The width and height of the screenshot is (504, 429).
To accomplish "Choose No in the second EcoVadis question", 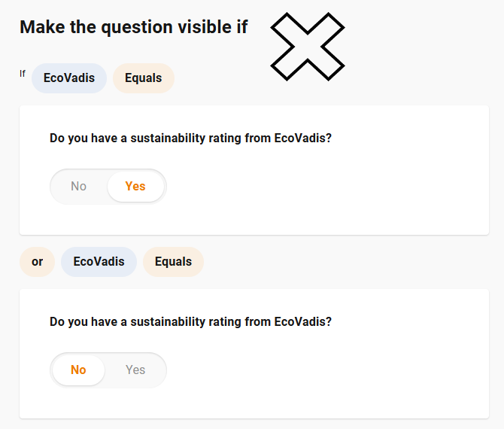I will coord(78,370).
